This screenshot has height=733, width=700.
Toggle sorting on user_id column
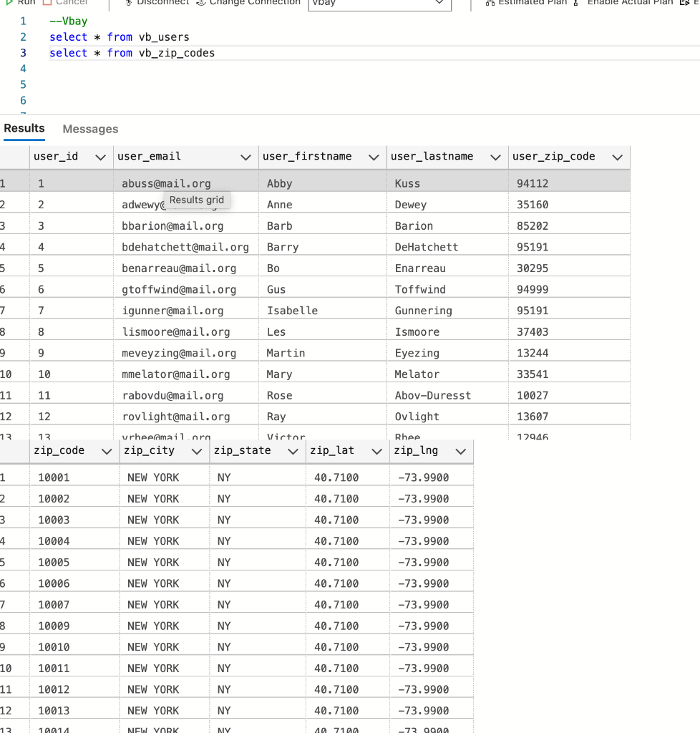coord(55,157)
